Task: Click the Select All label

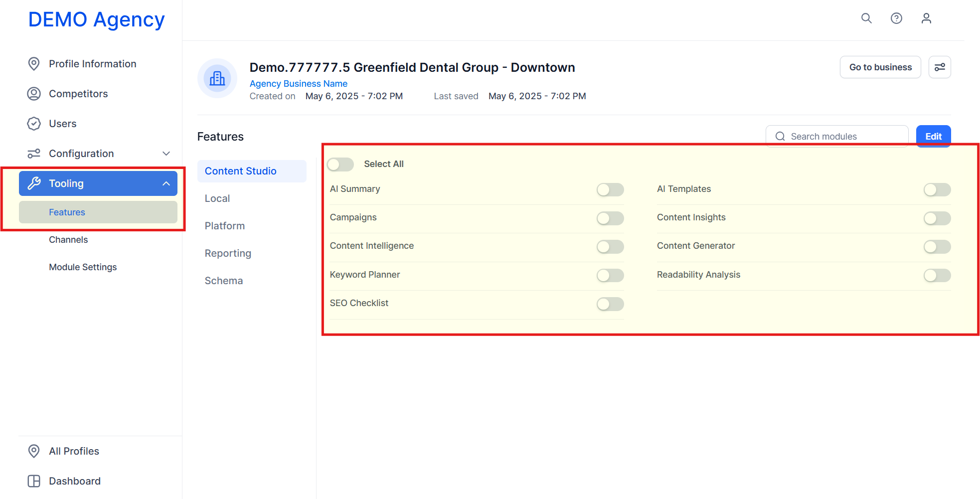Action: 384,164
